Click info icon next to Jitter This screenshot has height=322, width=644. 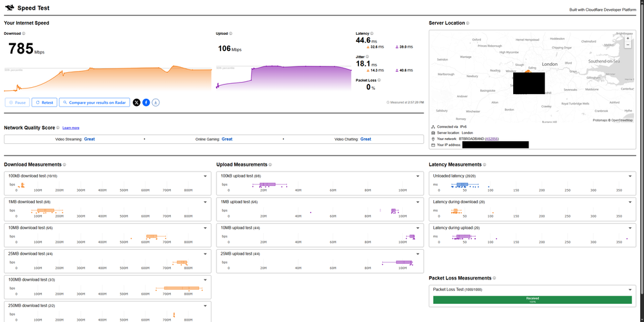pos(368,57)
